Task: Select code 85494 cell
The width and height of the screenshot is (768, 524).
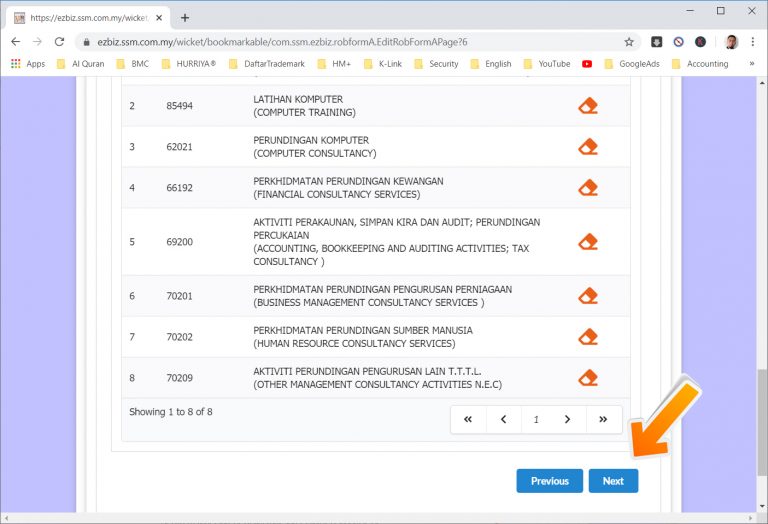Action: [179, 106]
